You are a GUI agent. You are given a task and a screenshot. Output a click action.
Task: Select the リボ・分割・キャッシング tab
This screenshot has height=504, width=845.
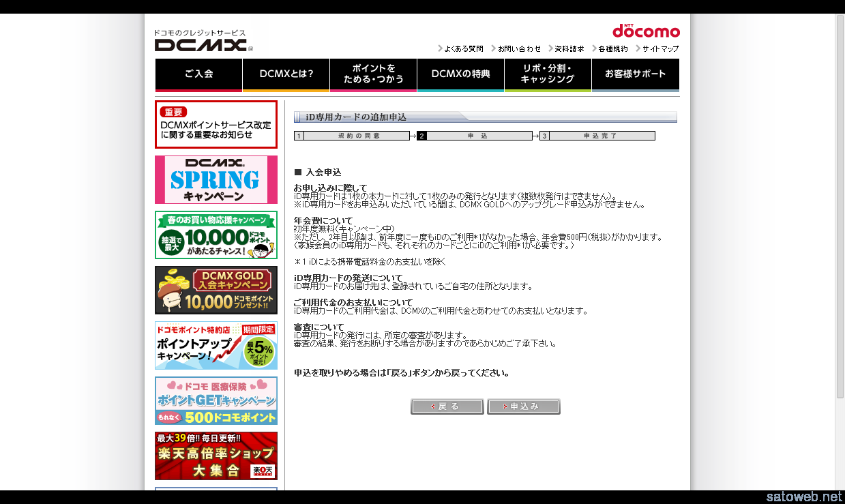pos(548,74)
